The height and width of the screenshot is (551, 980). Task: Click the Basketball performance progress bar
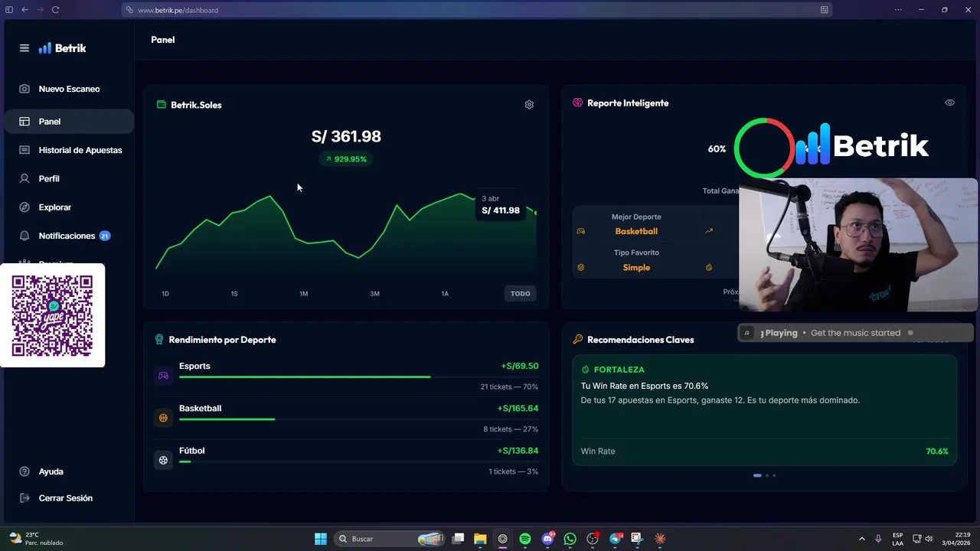(x=358, y=419)
